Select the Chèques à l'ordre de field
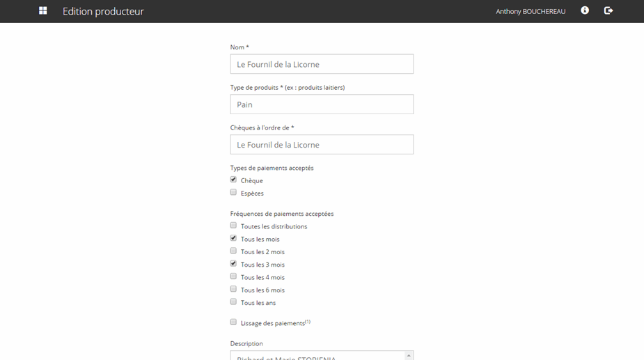The height and width of the screenshot is (360, 644). pyautogui.click(x=322, y=145)
